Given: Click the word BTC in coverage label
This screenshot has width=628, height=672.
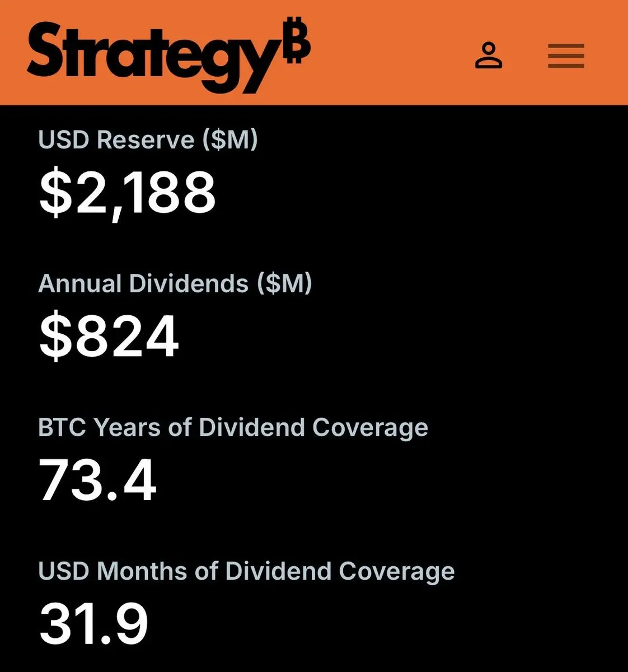Looking at the screenshot, I should coord(62,427).
